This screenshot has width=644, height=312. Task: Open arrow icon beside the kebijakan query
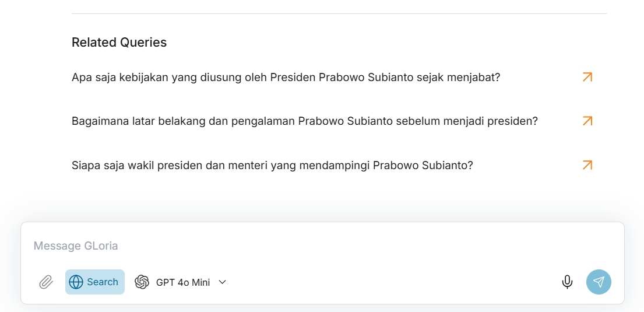587,77
